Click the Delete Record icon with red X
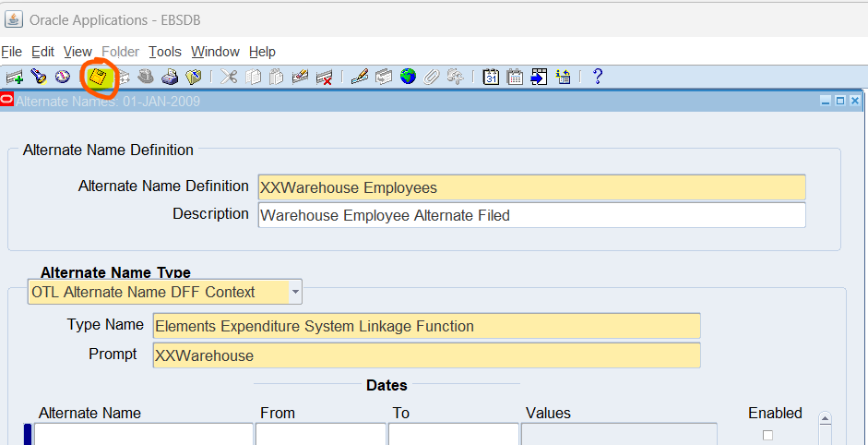Screen dimensions: 868x445 pyautogui.click(x=324, y=77)
